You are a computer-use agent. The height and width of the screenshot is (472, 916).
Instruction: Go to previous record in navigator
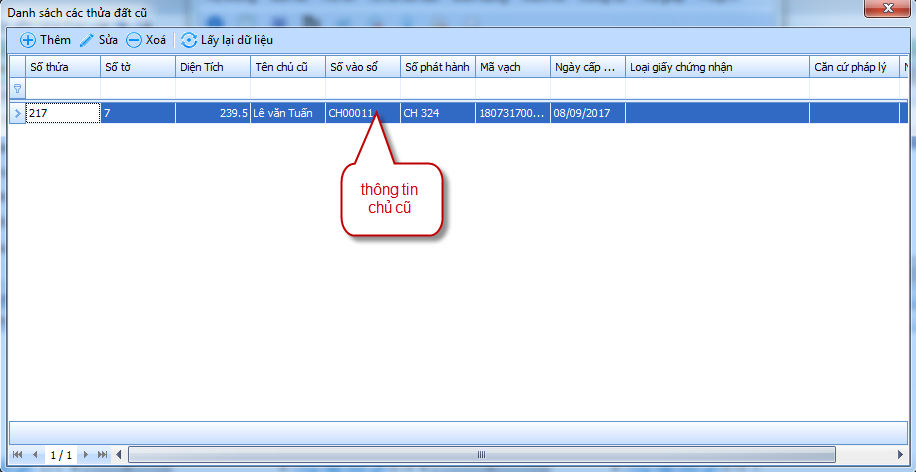click(x=35, y=455)
